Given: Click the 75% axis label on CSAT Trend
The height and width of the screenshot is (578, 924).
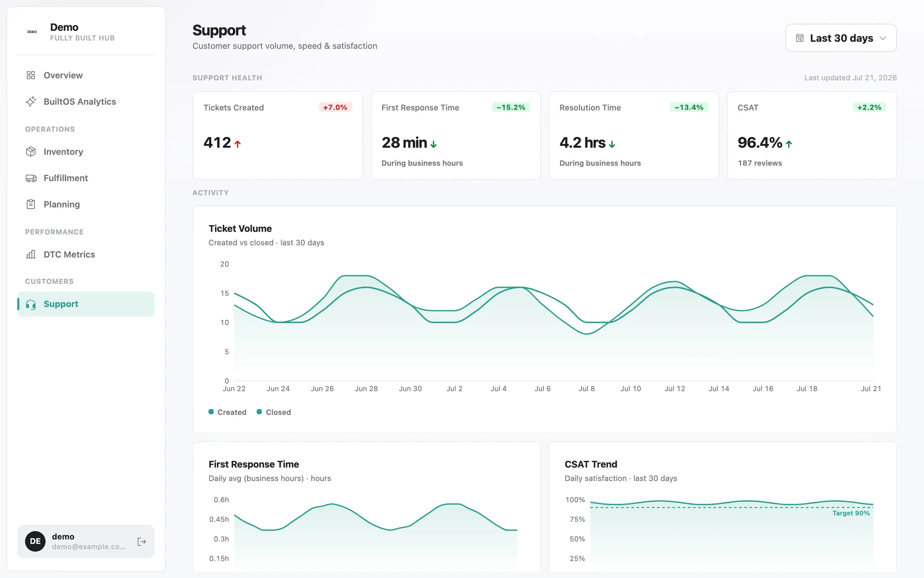Looking at the screenshot, I should tap(577, 519).
